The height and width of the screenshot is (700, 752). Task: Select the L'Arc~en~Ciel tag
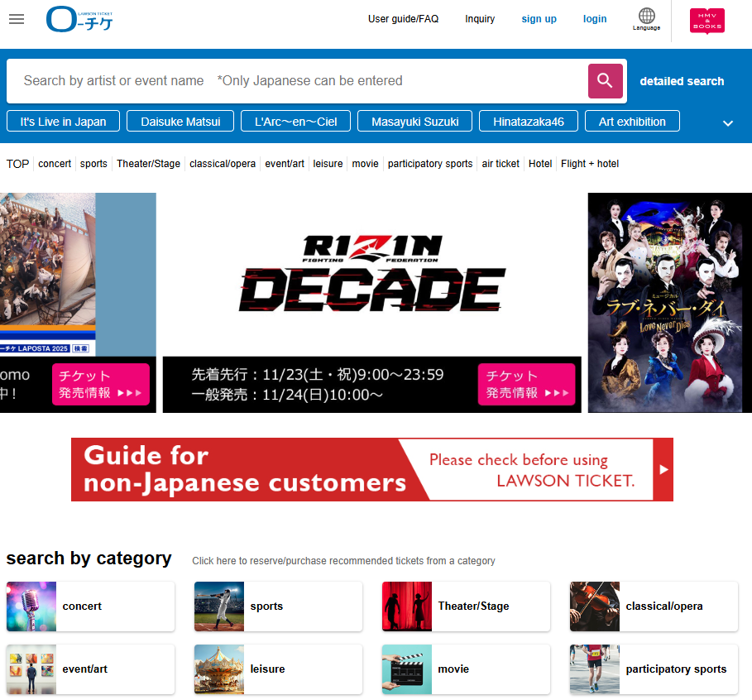click(x=295, y=122)
